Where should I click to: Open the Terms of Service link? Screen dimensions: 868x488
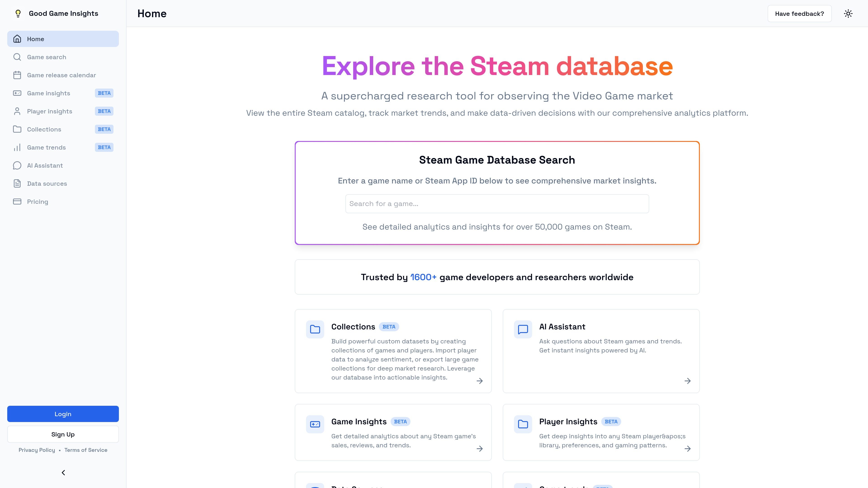pyautogui.click(x=86, y=450)
